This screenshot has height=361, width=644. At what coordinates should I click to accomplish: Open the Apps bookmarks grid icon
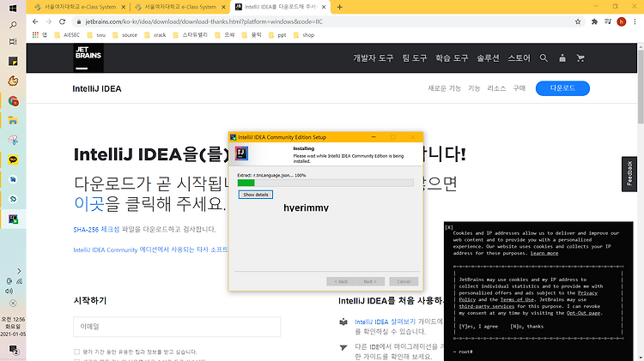[35, 35]
